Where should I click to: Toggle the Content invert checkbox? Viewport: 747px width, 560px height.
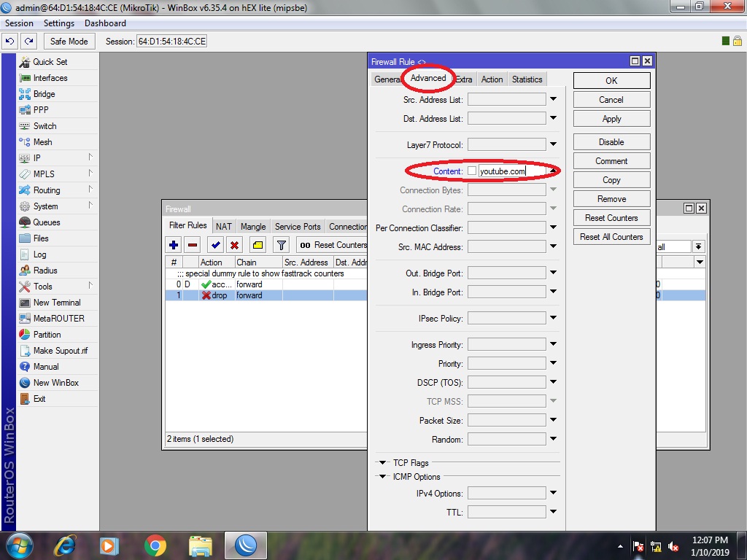click(x=472, y=171)
